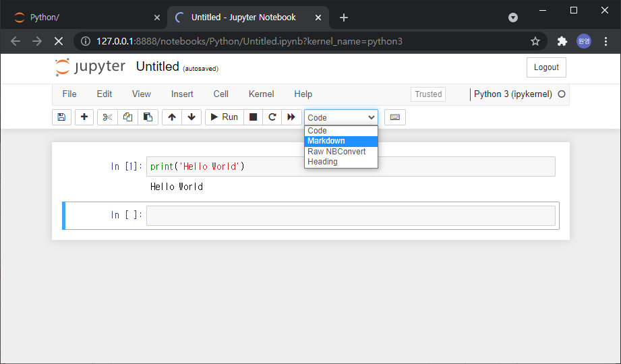This screenshot has height=364, width=621.
Task: Open the Edit menu
Action: [104, 94]
